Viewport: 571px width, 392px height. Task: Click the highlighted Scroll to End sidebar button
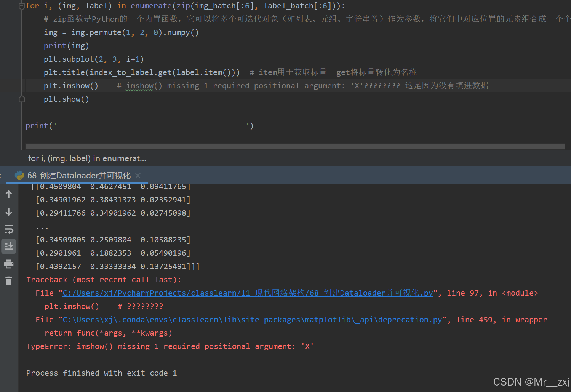point(8,246)
